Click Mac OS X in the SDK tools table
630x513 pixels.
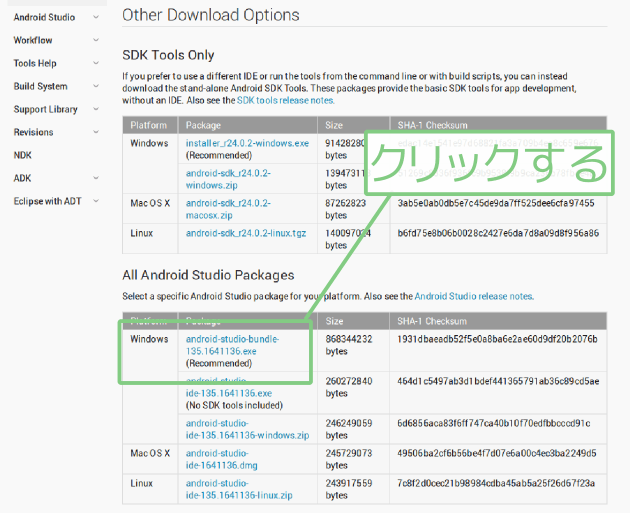point(150,203)
